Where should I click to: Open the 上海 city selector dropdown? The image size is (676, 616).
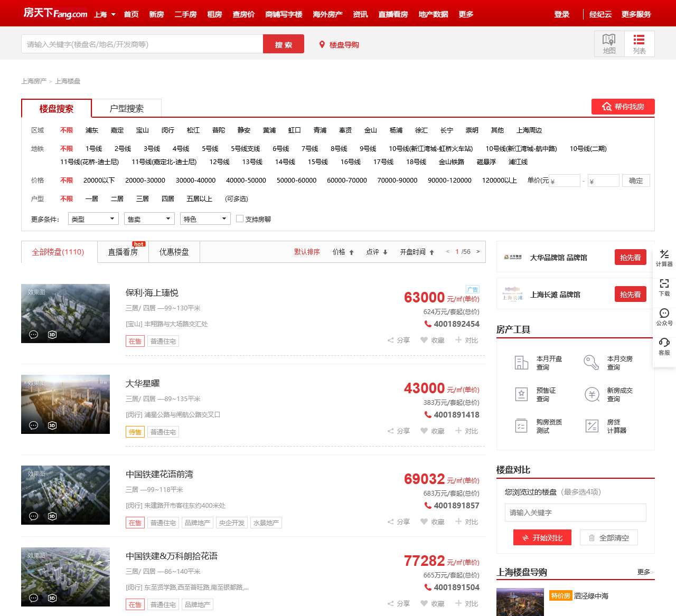click(105, 14)
